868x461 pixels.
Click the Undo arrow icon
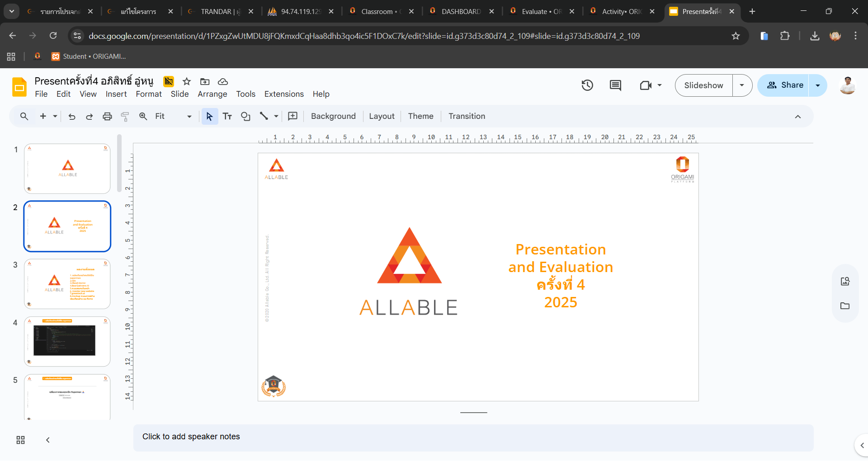point(72,116)
